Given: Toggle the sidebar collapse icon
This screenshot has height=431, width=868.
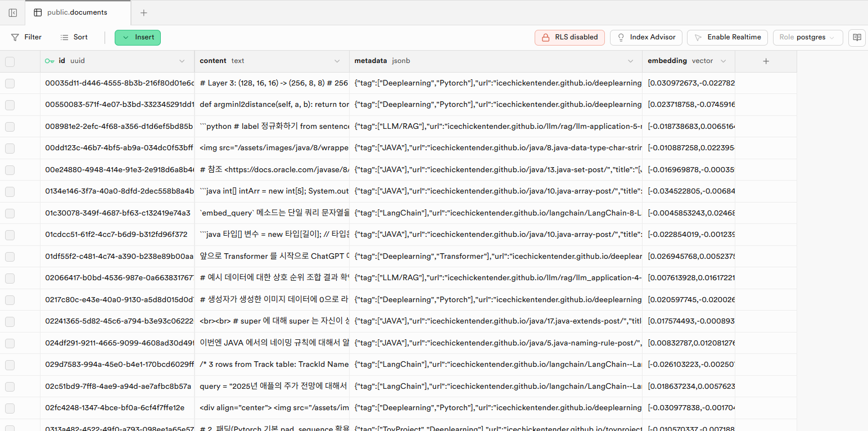Looking at the screenshot, I should (x=13, y=12).
